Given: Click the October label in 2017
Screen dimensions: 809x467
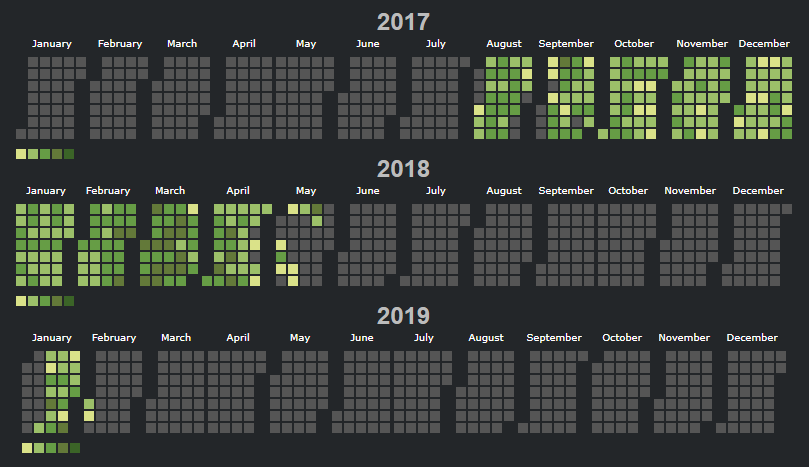Looking at the screenshot, I should 634,44.
